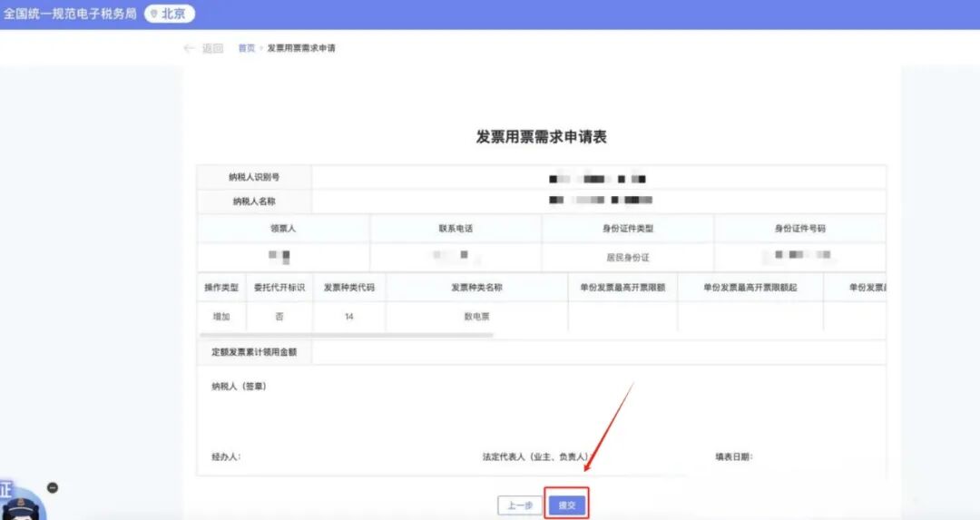Click the 定额发票累计领用金额 value field
The width and height of the screenshot is (980, 520).
coord(598,352)
